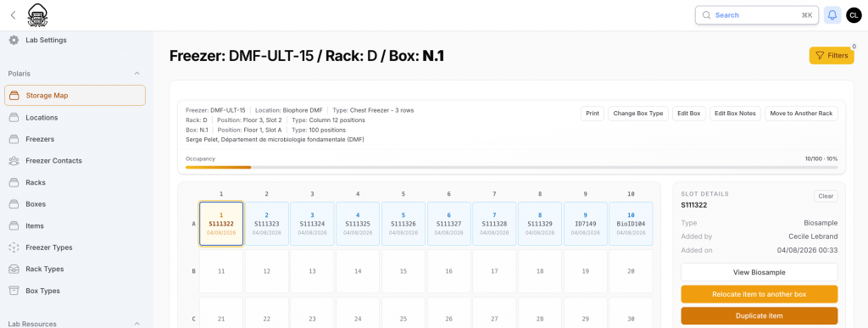Click the Print button
The image size is (868, 328).
[x=593, y=114]
